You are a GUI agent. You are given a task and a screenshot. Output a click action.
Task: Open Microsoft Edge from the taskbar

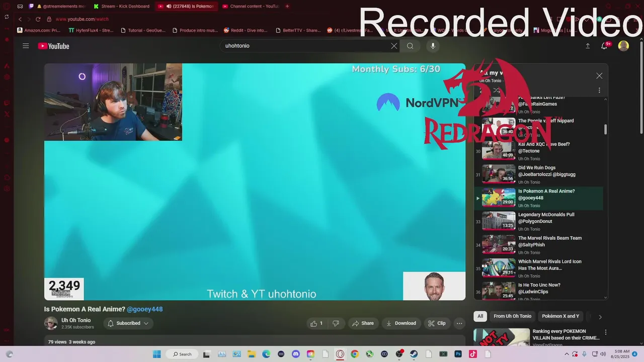click(x=266, y=354)
